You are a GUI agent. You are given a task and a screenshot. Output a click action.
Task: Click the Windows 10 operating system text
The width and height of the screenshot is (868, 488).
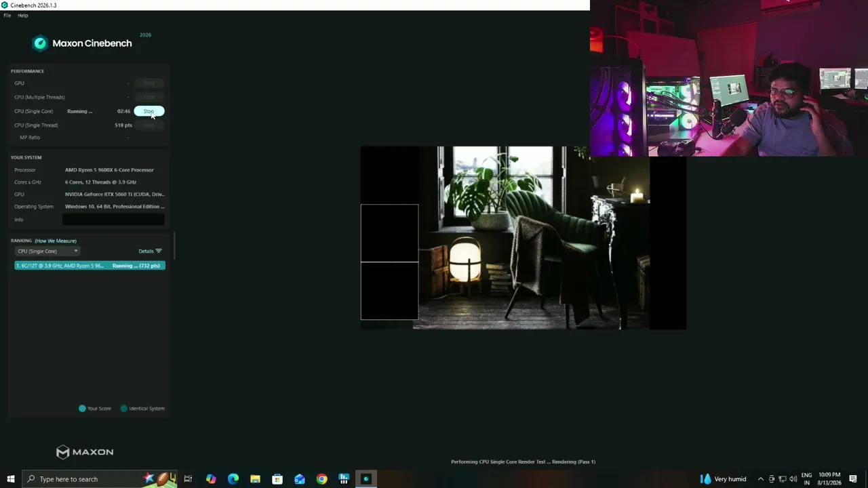coord(115,207)
